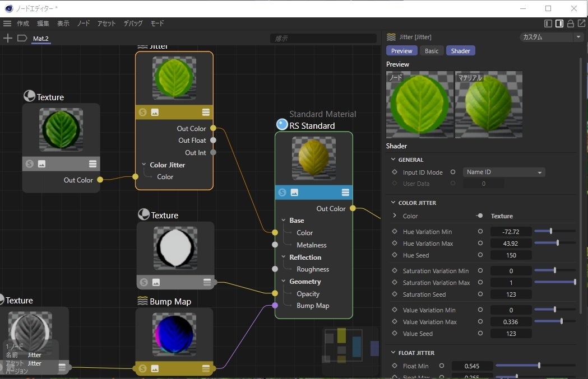Open the 作成 menu
The width and height of the screenshot is (588, 379).
click(23, 24)
